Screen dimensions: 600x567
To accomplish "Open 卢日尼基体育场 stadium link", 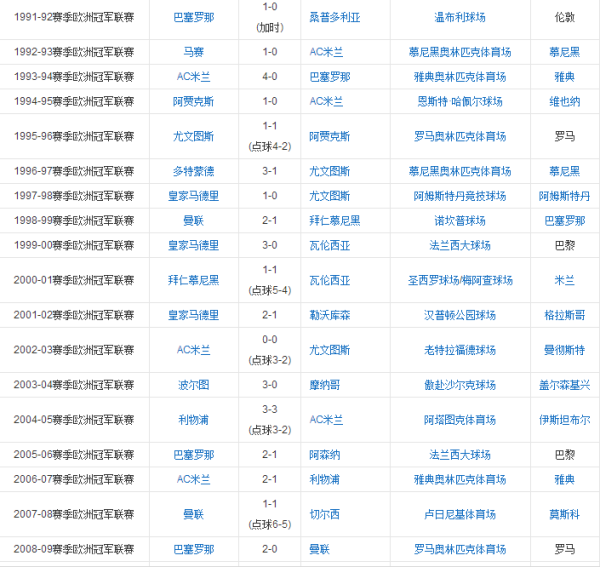I will 460,514.
